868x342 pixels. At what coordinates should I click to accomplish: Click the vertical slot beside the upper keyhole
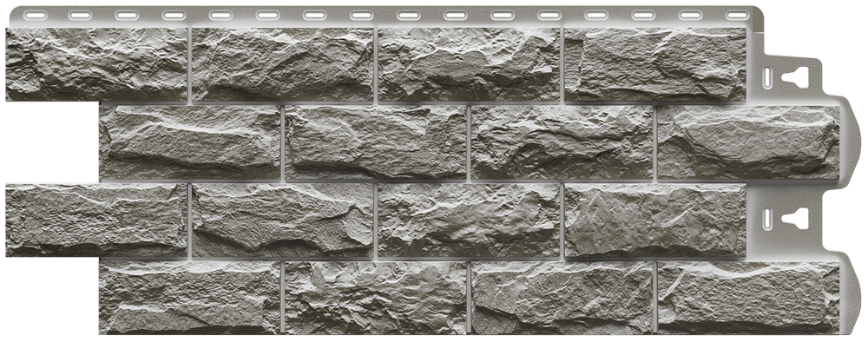click(767, 78)
